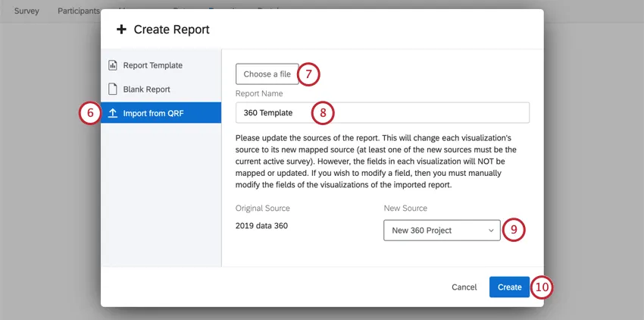
Task: Click the red step 8 marker
Action: [x=323, y=113]
